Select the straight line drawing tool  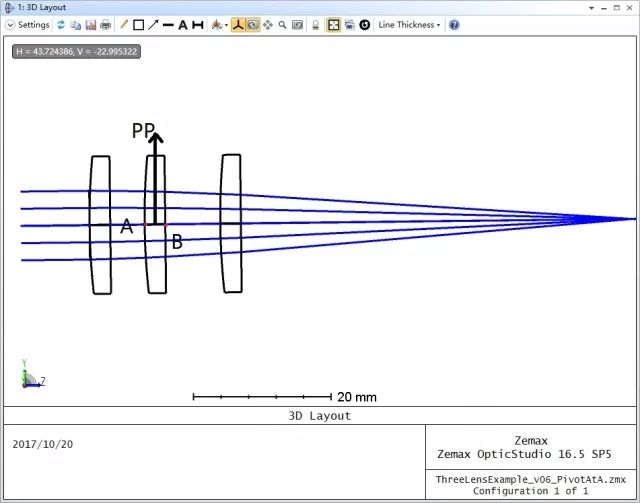coord(168,24)
